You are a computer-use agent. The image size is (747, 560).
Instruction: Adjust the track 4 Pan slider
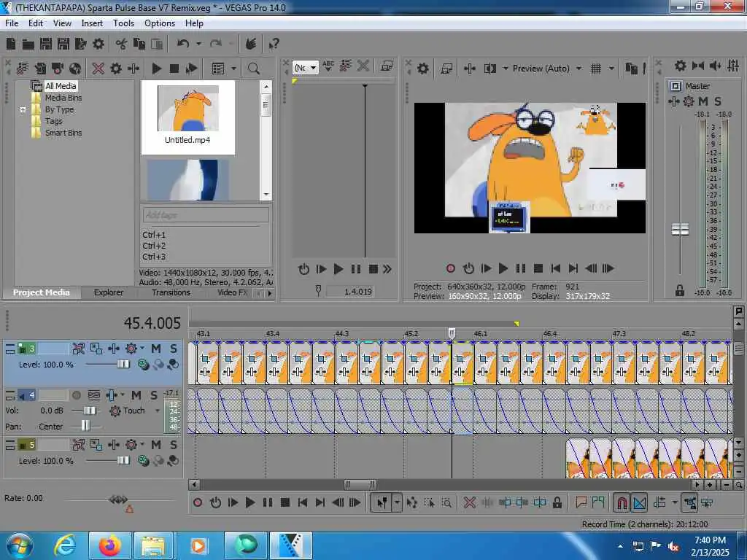pyautogui.click(x=85, y=426)
